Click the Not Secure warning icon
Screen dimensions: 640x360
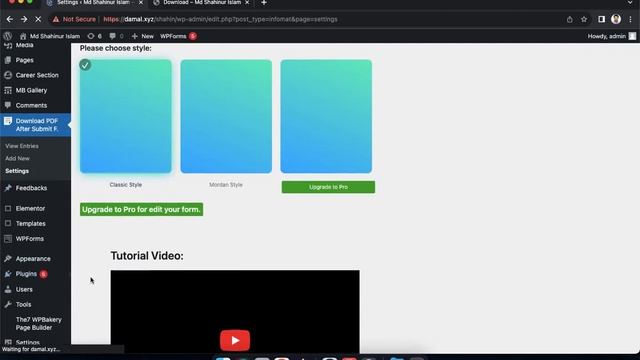56,19
